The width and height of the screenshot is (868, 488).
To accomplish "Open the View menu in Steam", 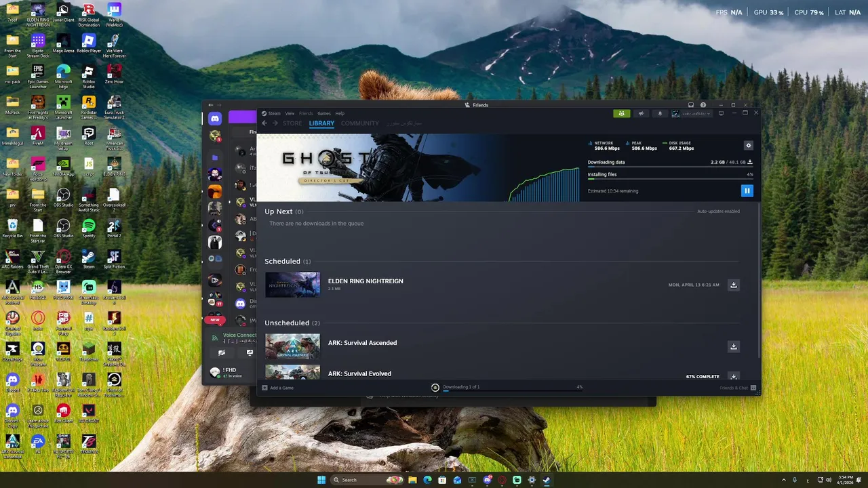I will pyautogui.click(x=290, y=114).
